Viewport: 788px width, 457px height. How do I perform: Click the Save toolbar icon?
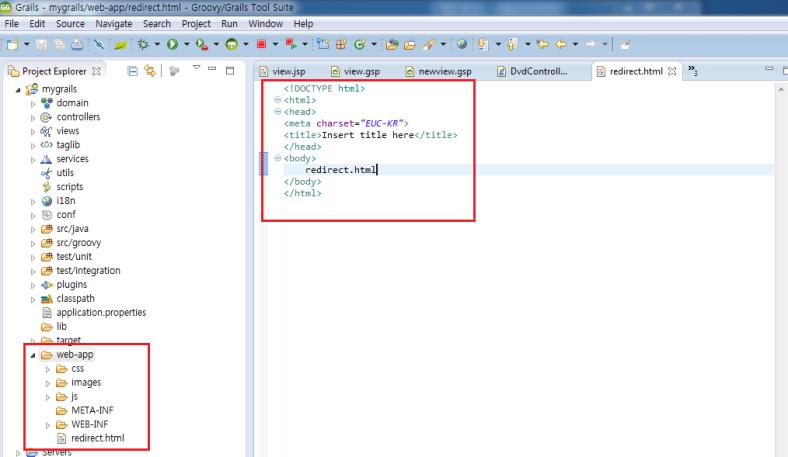coord(42,45)
